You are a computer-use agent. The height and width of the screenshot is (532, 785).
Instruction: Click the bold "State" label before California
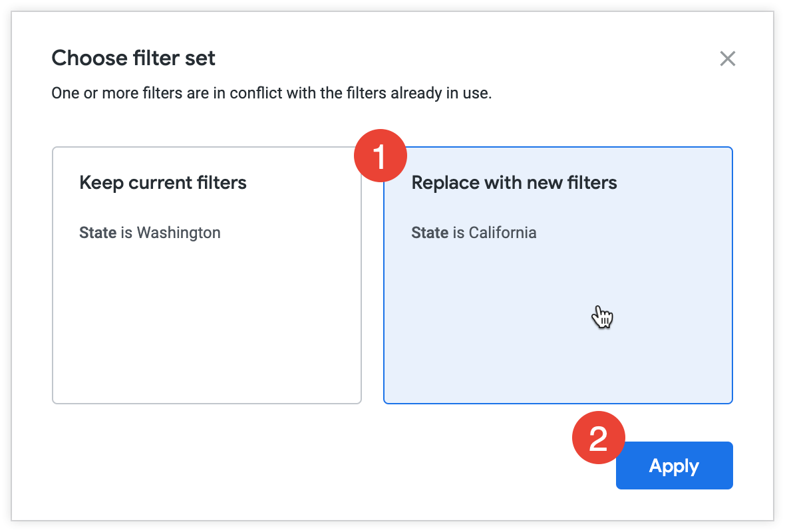point(430,233)
